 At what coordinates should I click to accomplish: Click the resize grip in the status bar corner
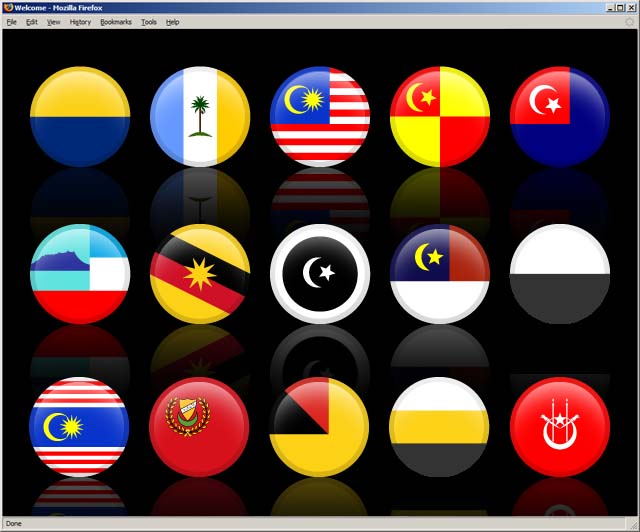[x=633, y=524]
